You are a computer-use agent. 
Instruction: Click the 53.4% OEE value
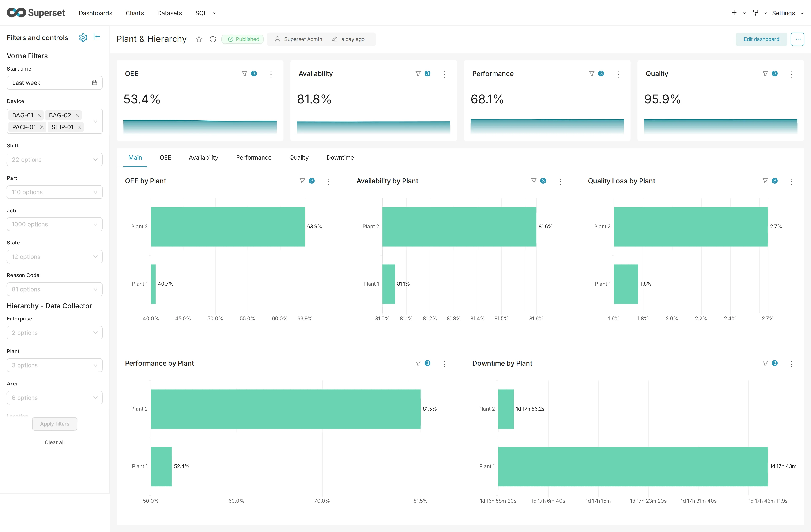click(x=142, y=99)
